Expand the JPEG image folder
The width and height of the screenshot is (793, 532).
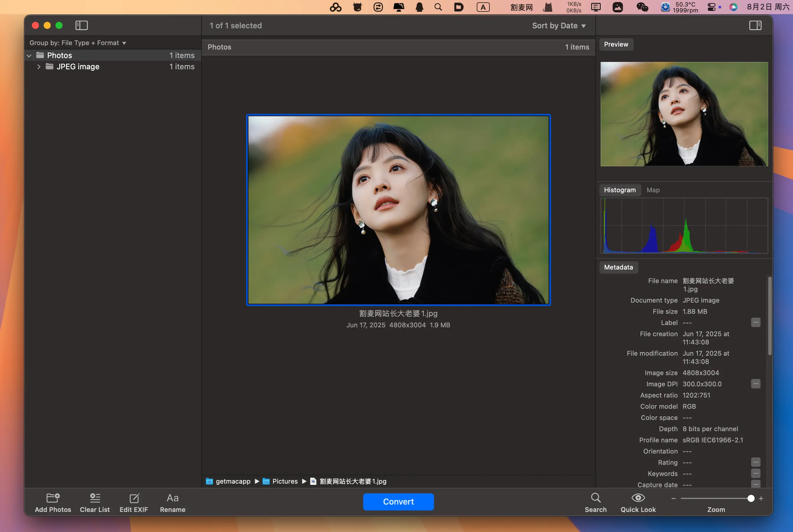pos(39,67)
